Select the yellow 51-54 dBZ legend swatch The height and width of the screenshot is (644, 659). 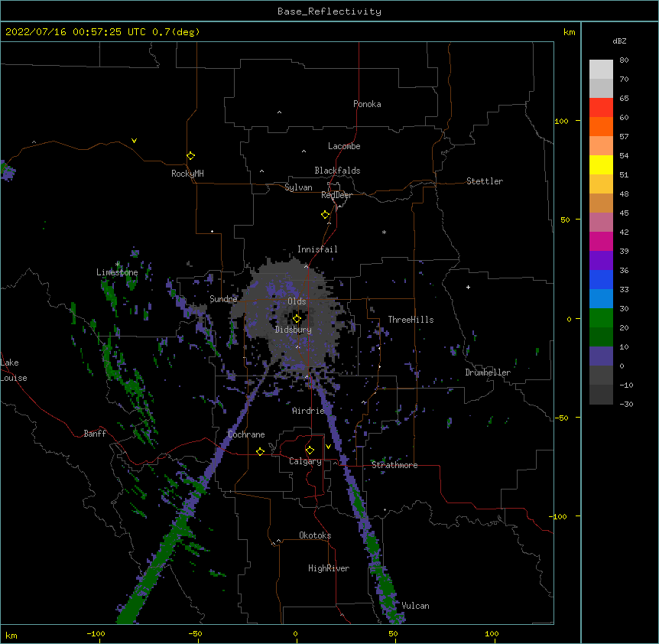601,164
